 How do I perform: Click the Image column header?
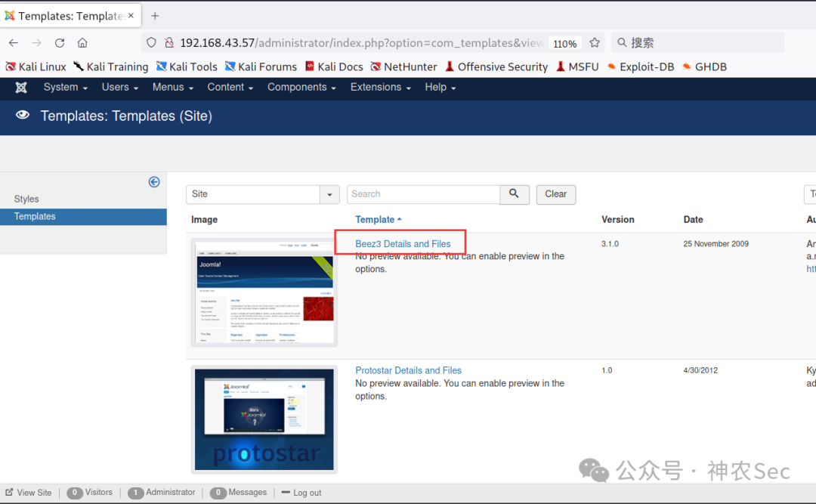tap(204, 220)
